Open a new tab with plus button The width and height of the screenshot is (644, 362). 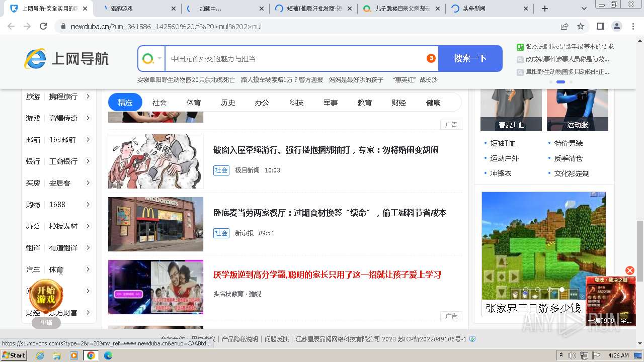click(545, 9)
